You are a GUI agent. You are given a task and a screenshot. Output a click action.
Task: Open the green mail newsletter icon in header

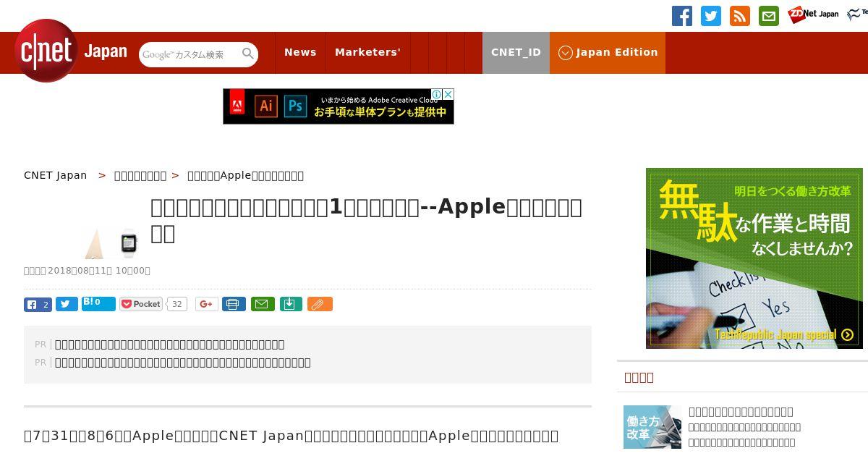click(x=769, y=16)
